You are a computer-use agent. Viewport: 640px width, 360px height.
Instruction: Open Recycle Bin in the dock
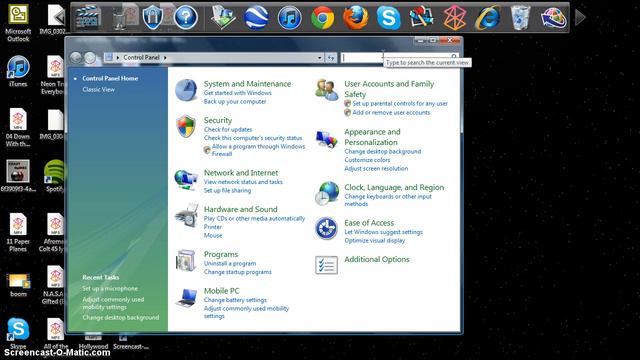(520, 18)
